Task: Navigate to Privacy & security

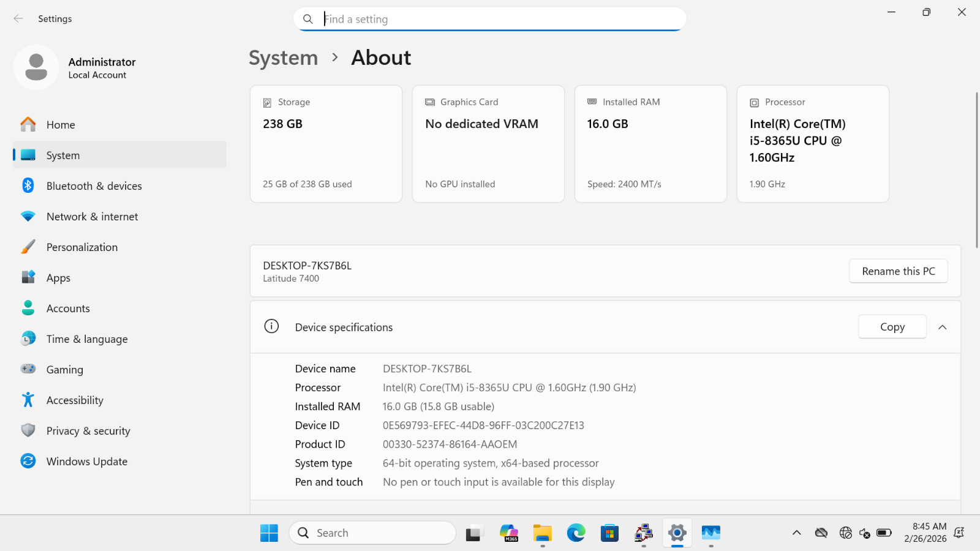Action: tap(119, 430)
